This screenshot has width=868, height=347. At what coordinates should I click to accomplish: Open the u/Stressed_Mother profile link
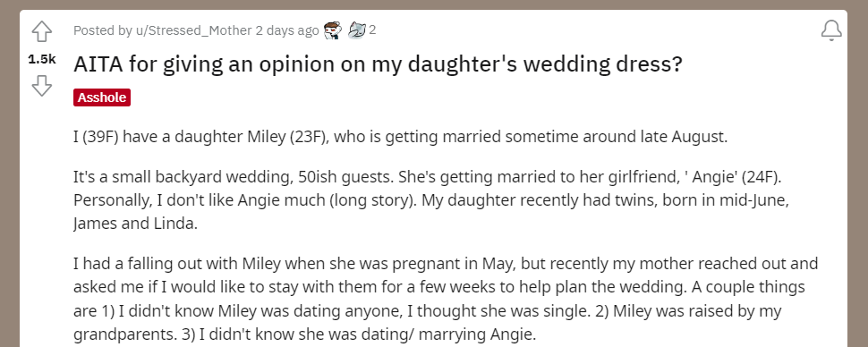194,30
